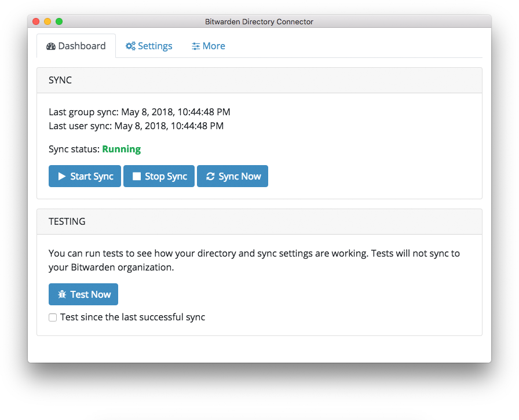
Task: Select the Dashboard tab
Action: coord(76,46)
